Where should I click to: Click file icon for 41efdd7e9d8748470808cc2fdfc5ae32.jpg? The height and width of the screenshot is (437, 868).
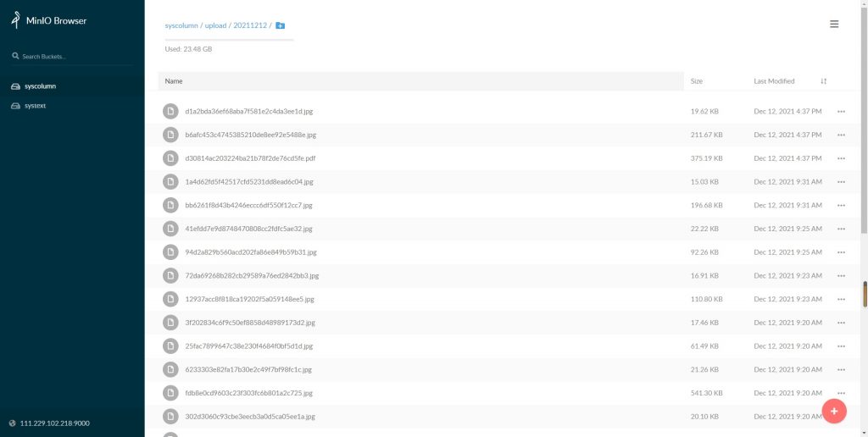tap(170, 229)
